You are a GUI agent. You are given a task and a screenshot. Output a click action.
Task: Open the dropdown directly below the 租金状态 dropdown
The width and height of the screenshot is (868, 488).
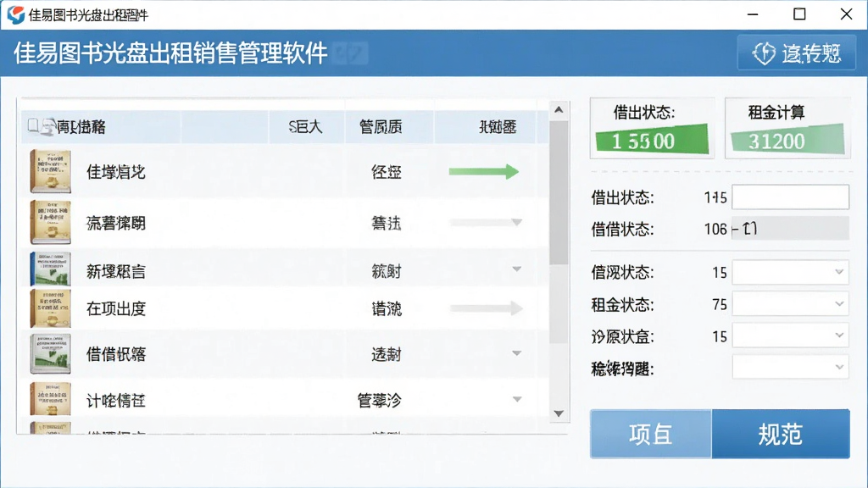tap(790, 335)
